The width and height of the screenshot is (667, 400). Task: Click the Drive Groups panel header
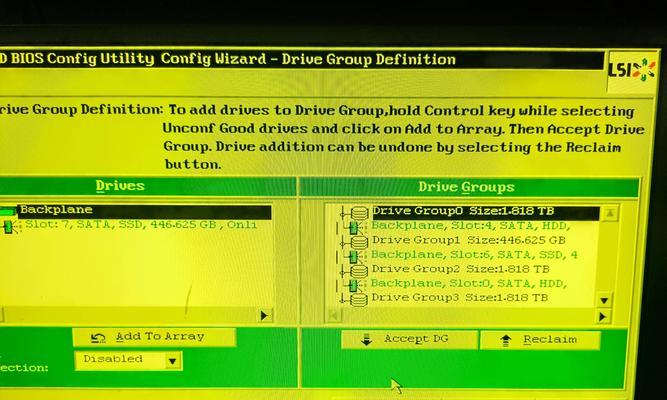point(469,187)
